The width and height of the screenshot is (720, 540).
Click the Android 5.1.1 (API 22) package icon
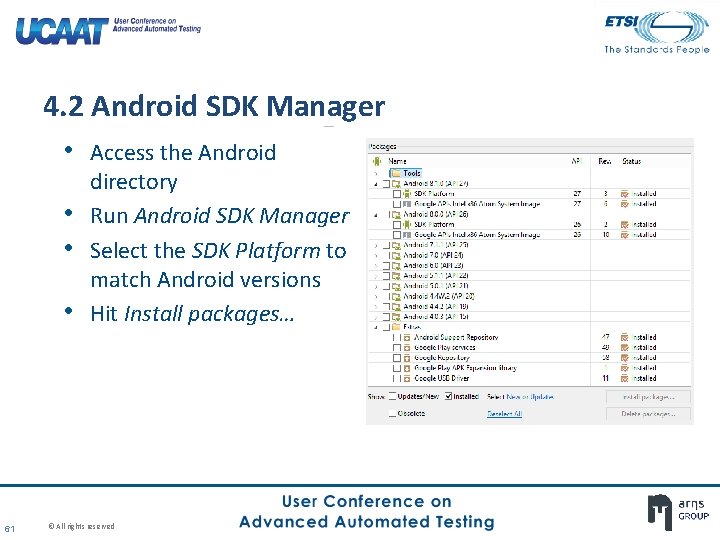coord(396,276)
